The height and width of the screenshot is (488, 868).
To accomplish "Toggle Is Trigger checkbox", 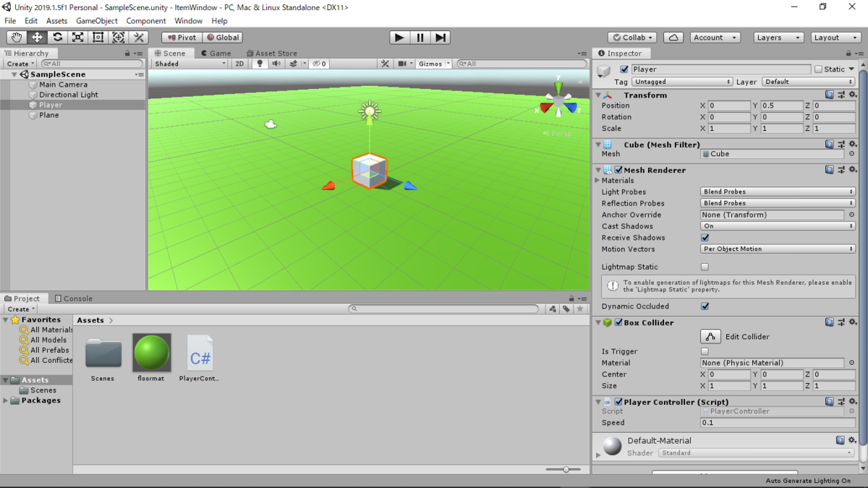I will (x=705, y=351).
